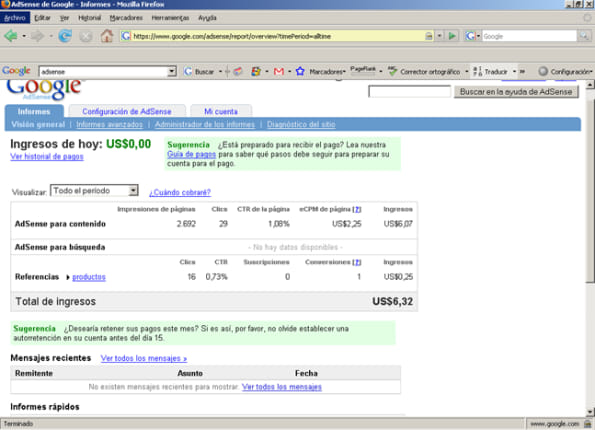
Task: Click the multicolor news icon before Gmail
Action: click(256, 71)
